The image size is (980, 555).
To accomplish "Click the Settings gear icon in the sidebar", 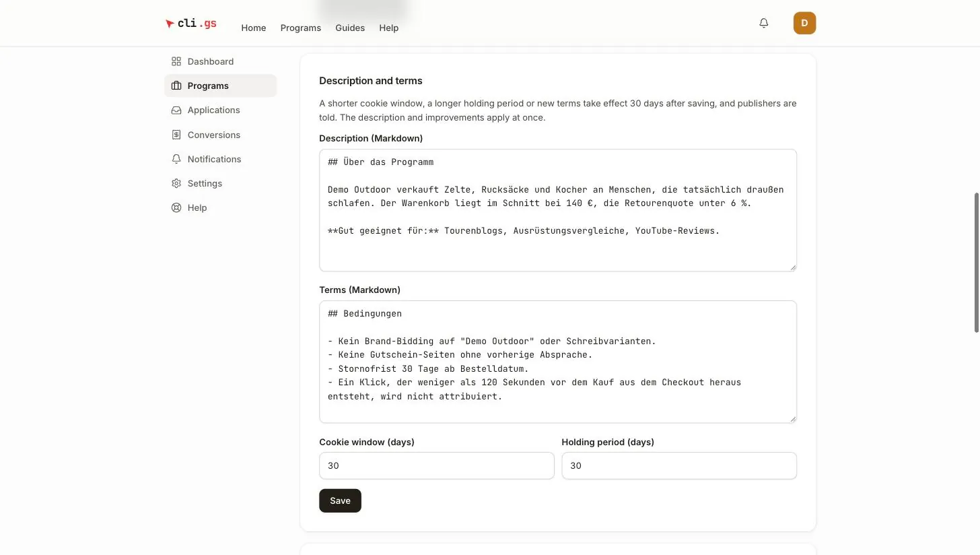I will click(176, 183).
